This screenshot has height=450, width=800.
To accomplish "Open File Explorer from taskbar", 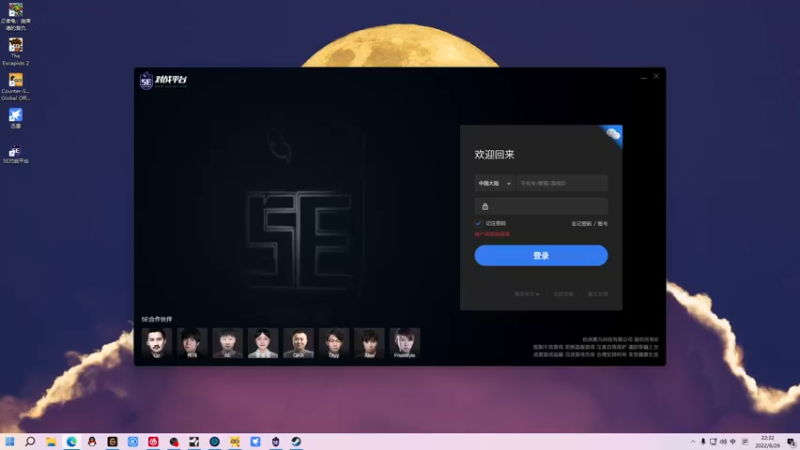I will pyautogui.click(x=51, y=441).
